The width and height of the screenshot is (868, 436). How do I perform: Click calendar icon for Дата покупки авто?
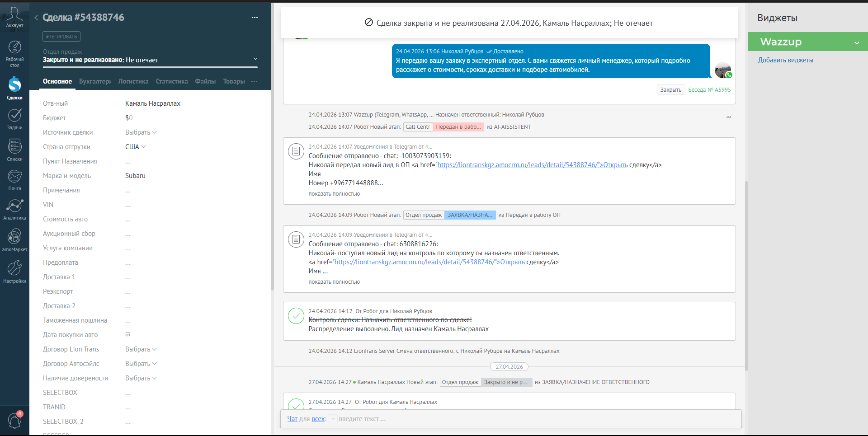(127, 334)
